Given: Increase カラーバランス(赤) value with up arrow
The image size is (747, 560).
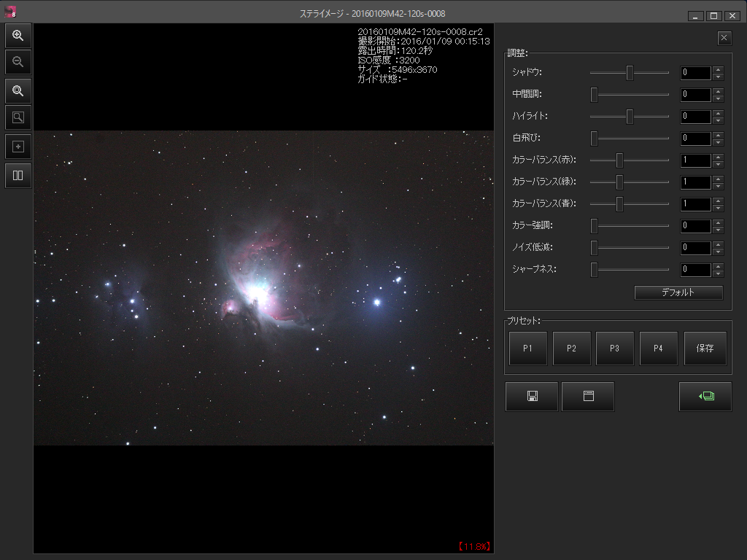Looking at the screenshot, I should pos(718,157).
